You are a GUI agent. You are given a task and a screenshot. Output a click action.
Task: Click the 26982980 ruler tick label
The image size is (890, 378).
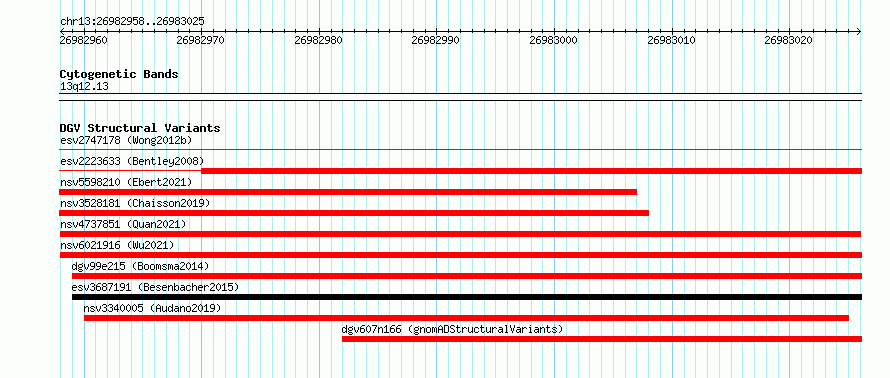tap(318, 40)
